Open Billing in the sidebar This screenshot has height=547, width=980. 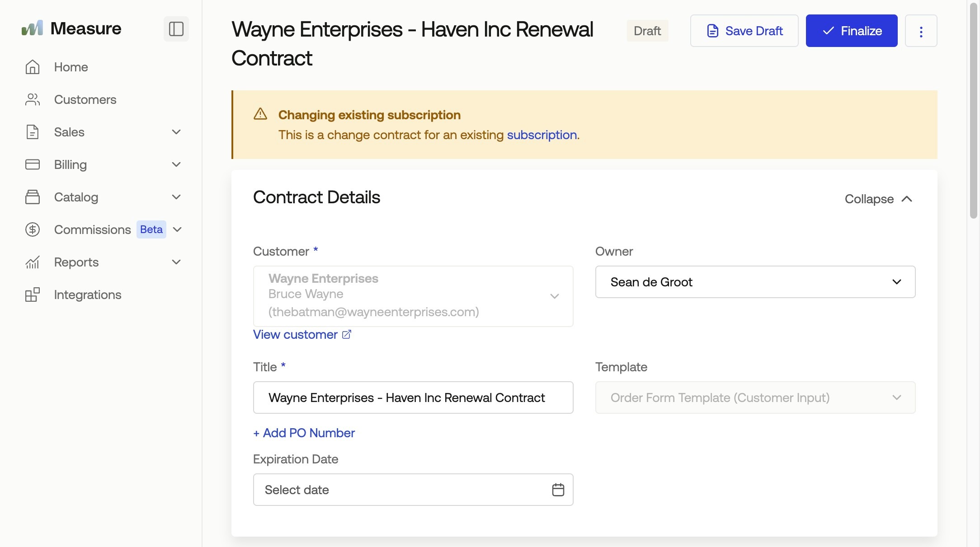(x=71, y=164)
